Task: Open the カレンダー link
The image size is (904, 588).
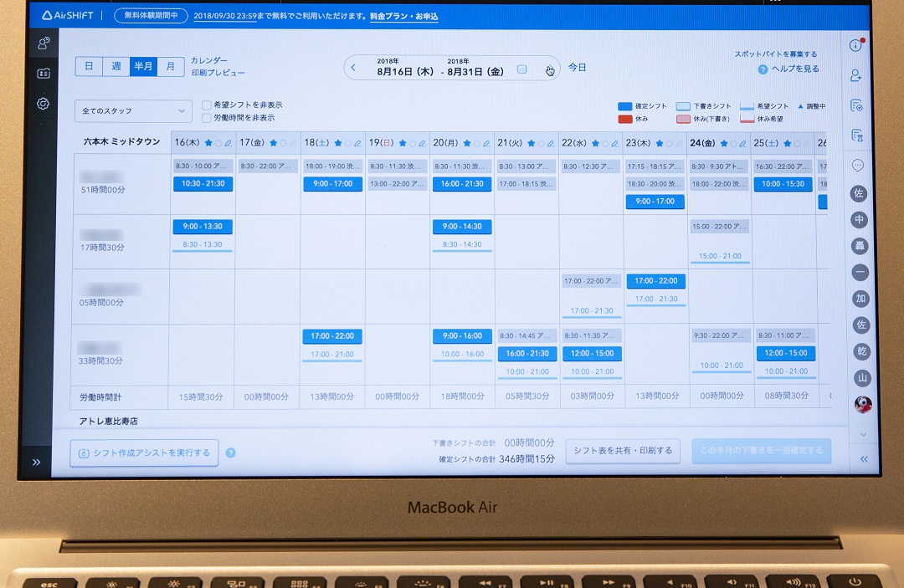Action: (x=208, y=60)
